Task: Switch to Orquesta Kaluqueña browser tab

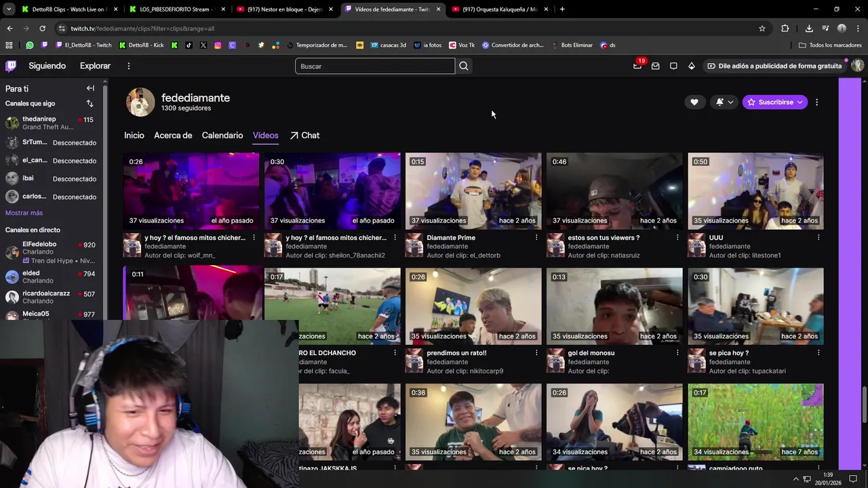Action: click(500, 9)
